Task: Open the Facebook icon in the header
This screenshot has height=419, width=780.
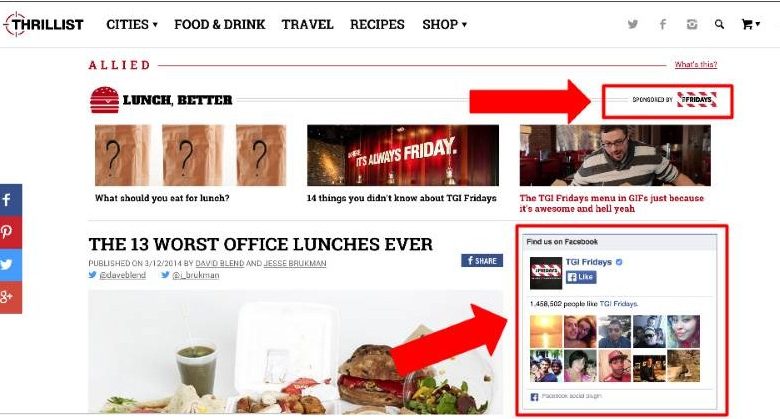Action: pos(663,24)
